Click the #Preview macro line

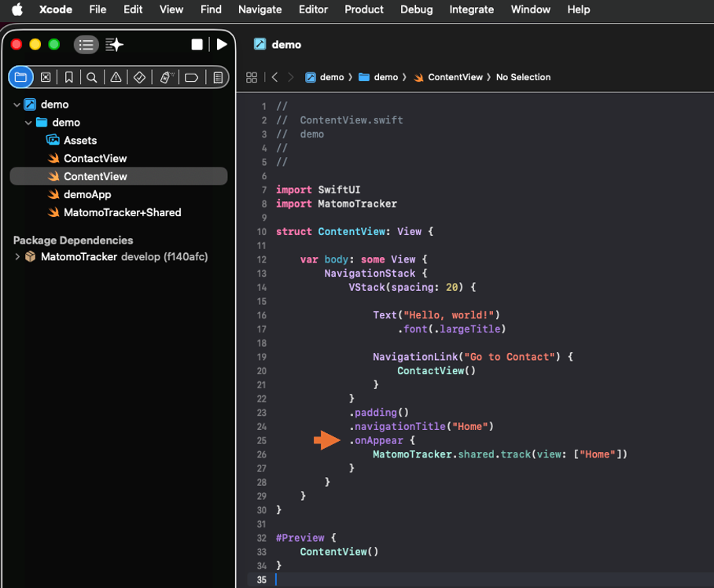306,538
